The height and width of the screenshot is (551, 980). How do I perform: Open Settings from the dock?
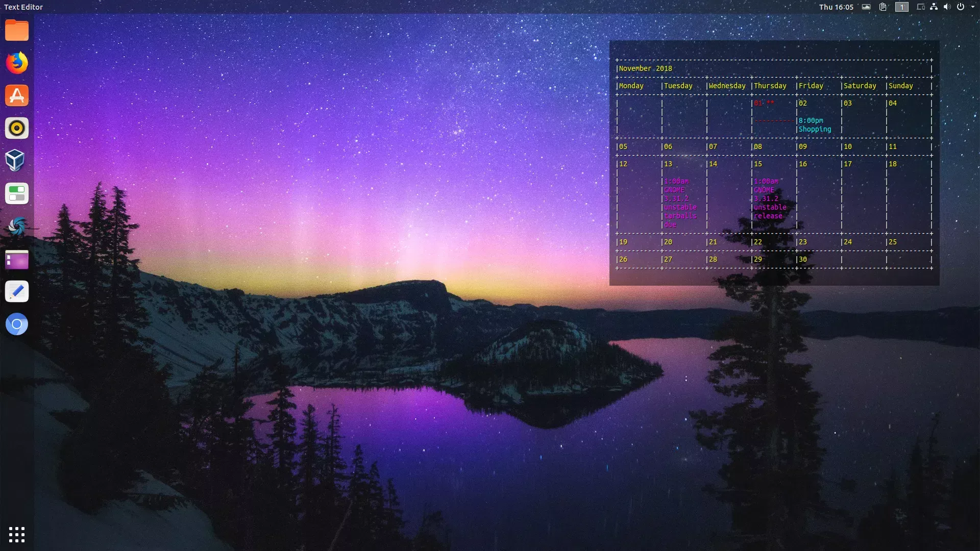coord(17,194)
